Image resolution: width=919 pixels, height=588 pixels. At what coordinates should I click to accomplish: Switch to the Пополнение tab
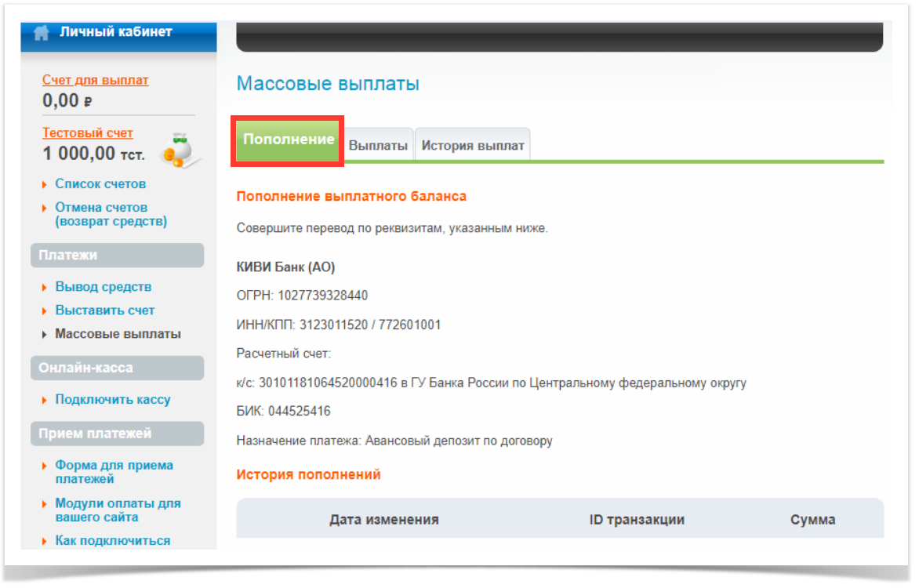288,140
